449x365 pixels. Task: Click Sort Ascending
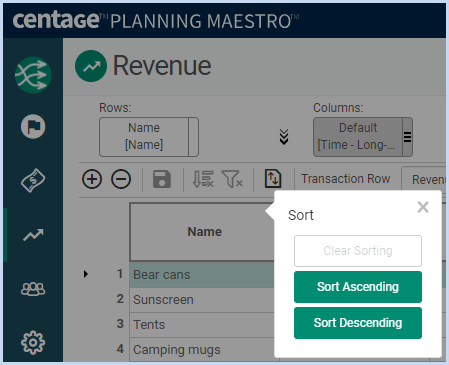click(358, 287)
